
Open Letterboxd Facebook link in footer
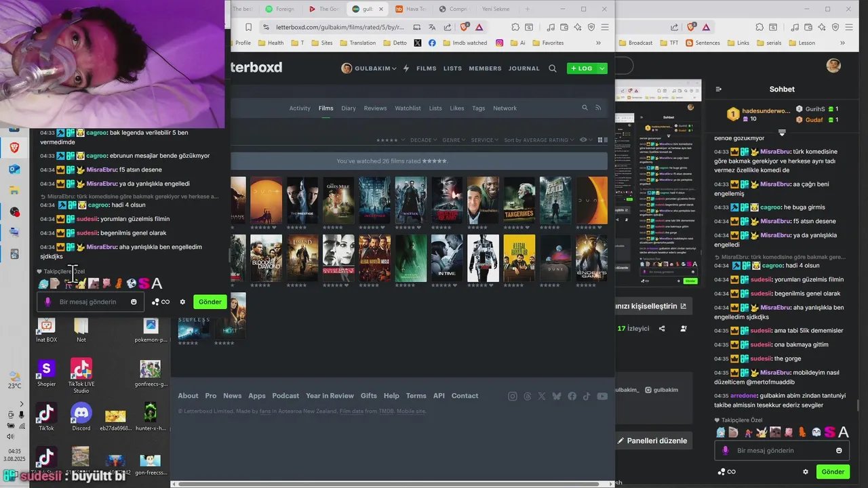coord(572,396)
